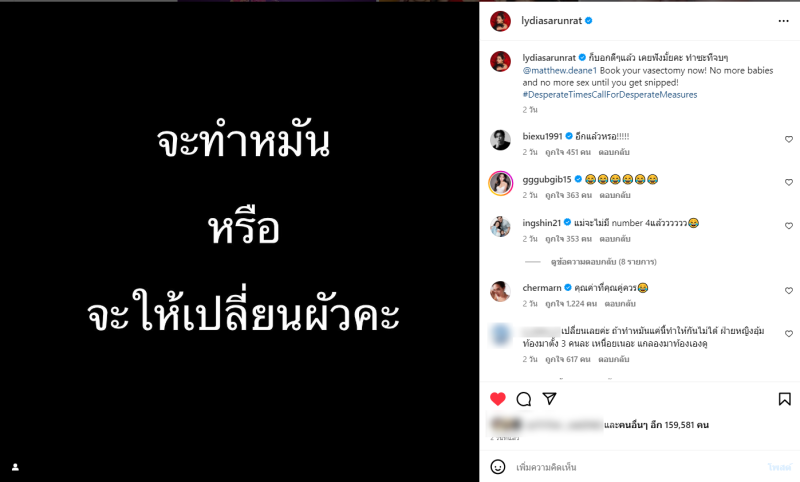Viewport: 800px width, 482px height.
Task: Unlike the post with the red heart
Action: click(x=498, y=399)
